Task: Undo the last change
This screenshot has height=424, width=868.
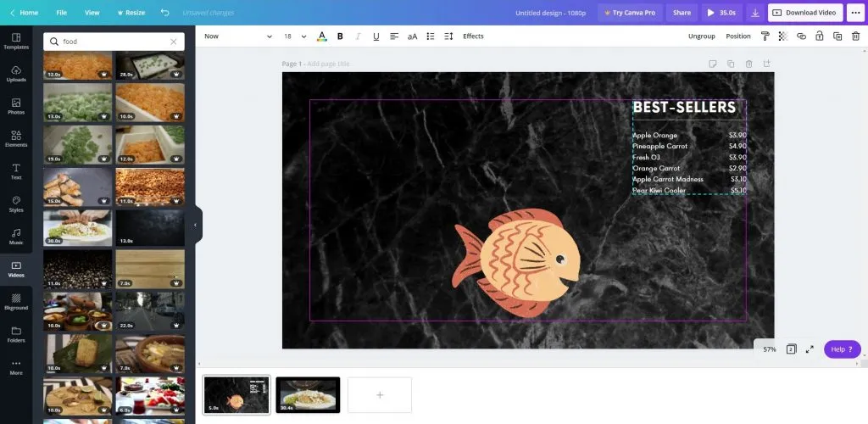Action: pyautogui.click(x=165, y=12)
